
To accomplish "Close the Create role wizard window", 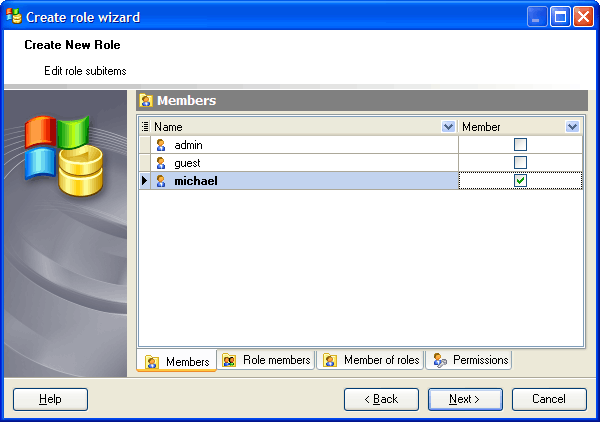I will [583, 17].
